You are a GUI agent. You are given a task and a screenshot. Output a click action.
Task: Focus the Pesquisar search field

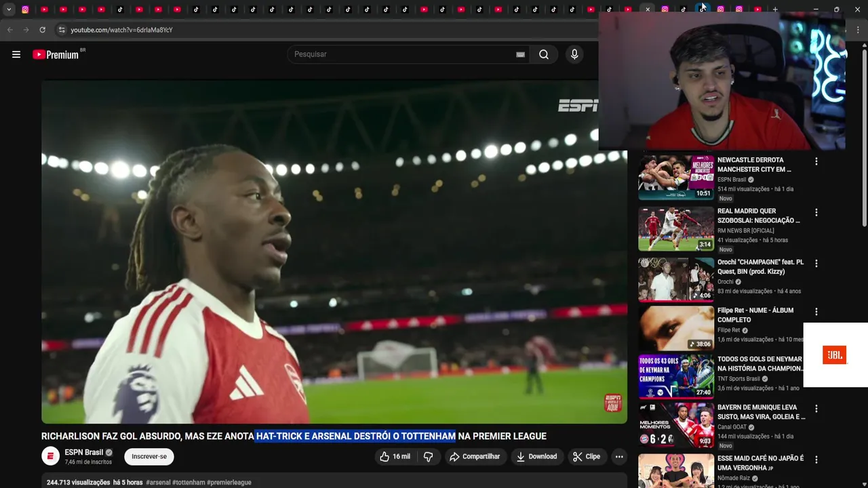click(x=403, y=54)
